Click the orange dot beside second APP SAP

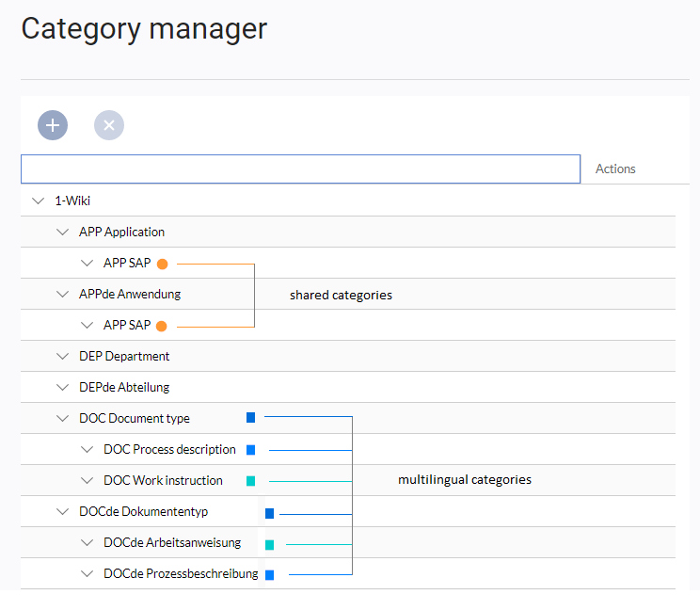coord(162,327)
